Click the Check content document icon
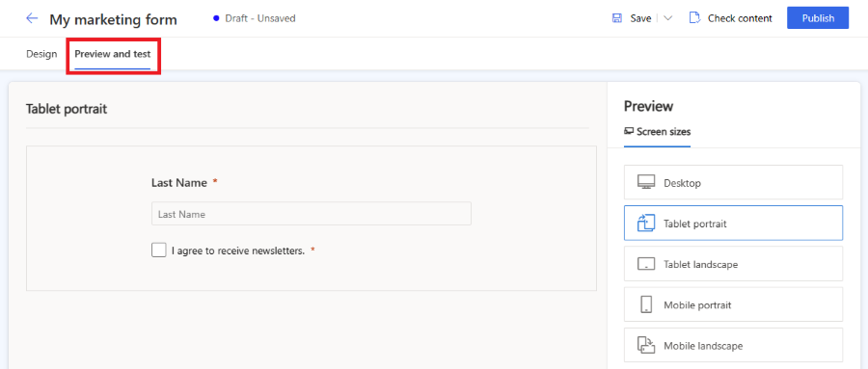The height and width of the screenshot is (369, 868). pos(694,18)
